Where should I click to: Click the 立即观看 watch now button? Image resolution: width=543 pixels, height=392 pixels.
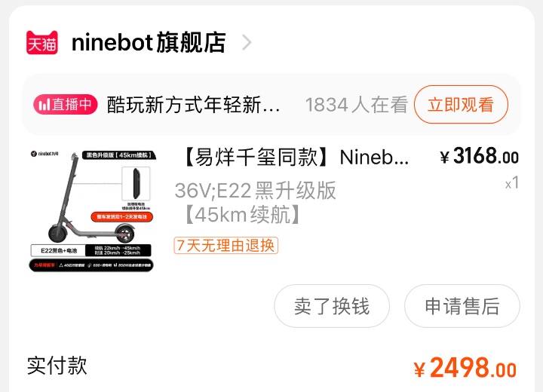pyautogui.click(x=461, y=105)
